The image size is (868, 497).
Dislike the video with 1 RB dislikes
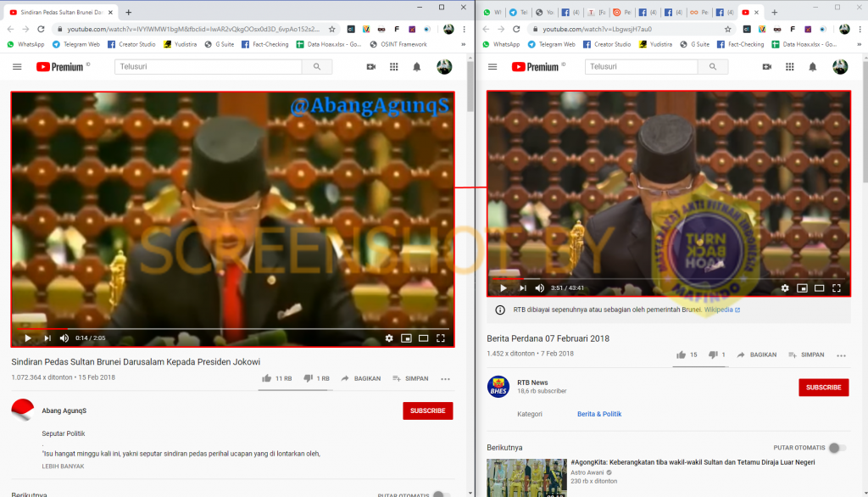pyautogui.click(x=317, y=378)
